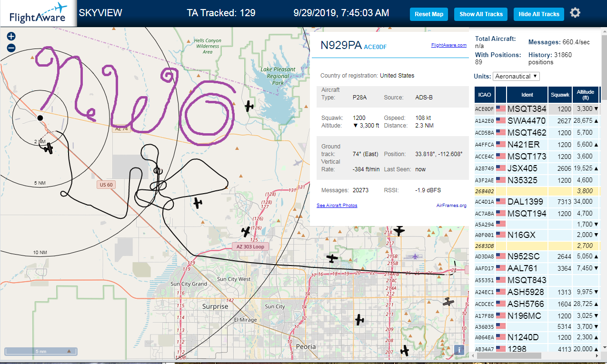Open the See Aircraft Photos link

point(337,206)
